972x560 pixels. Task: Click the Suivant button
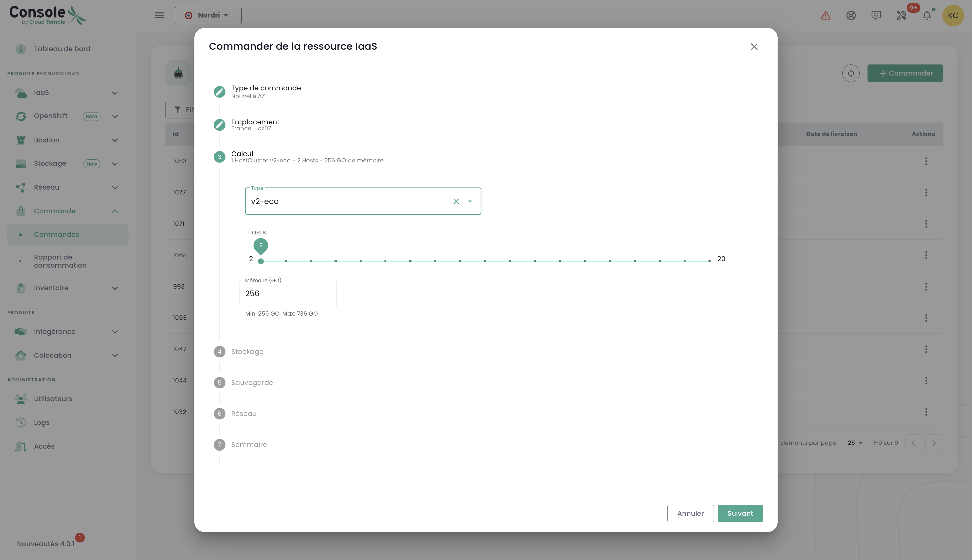pos(740,513)
